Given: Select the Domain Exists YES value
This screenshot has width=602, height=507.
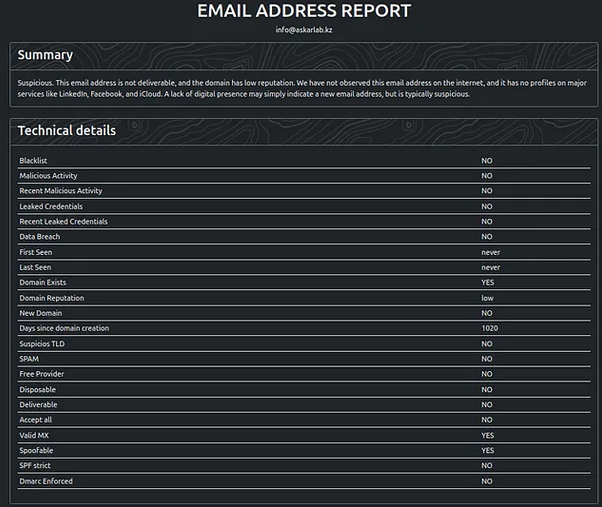Looking at the screenshot, I should pos(487,282).
